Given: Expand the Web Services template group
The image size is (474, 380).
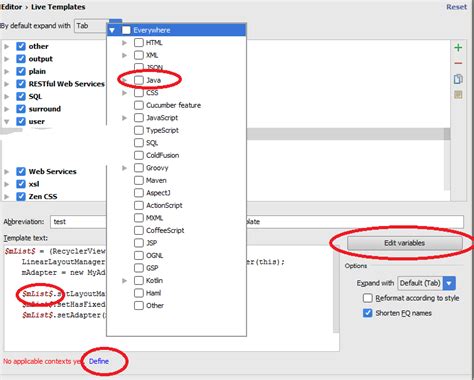Looking at the screenshot, I should 7,172.
